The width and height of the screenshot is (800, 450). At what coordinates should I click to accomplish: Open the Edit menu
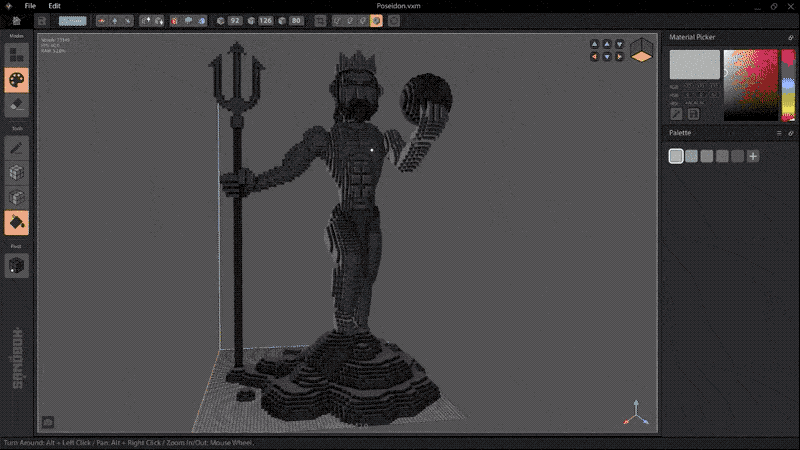click(54, 6)
